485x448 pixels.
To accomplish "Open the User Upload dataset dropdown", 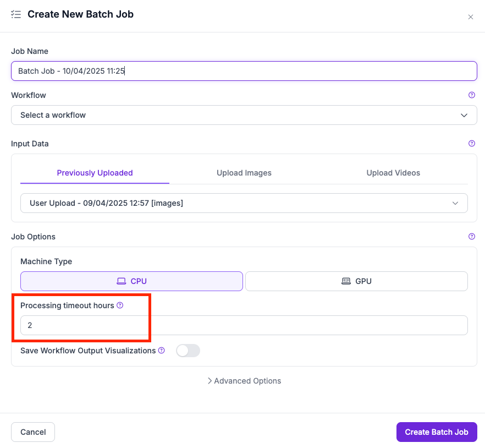I will pos(244,203).
